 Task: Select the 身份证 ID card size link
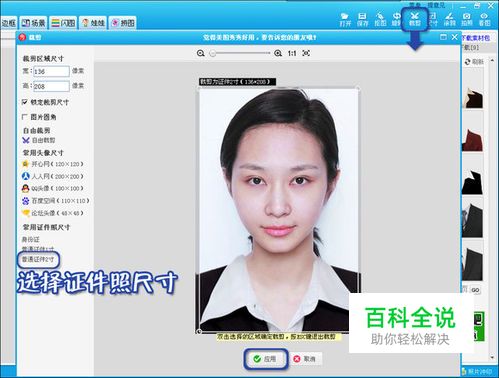coord(31,239)
